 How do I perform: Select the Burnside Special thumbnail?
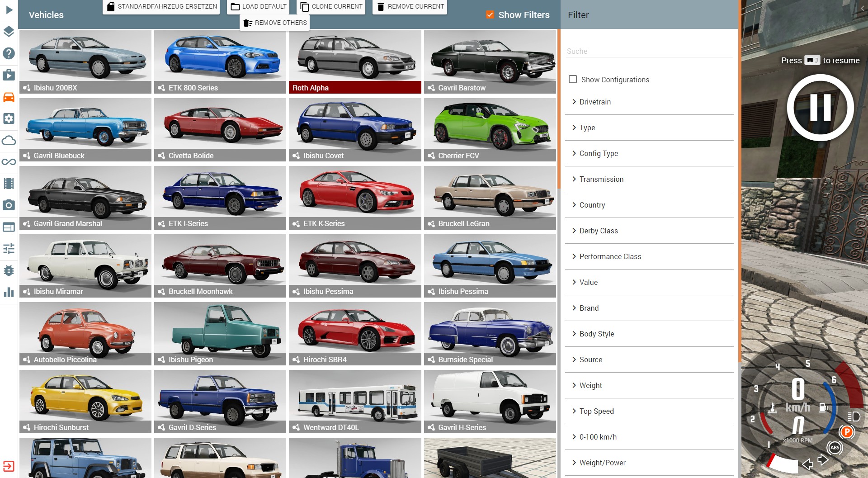[x=490, y=334]
